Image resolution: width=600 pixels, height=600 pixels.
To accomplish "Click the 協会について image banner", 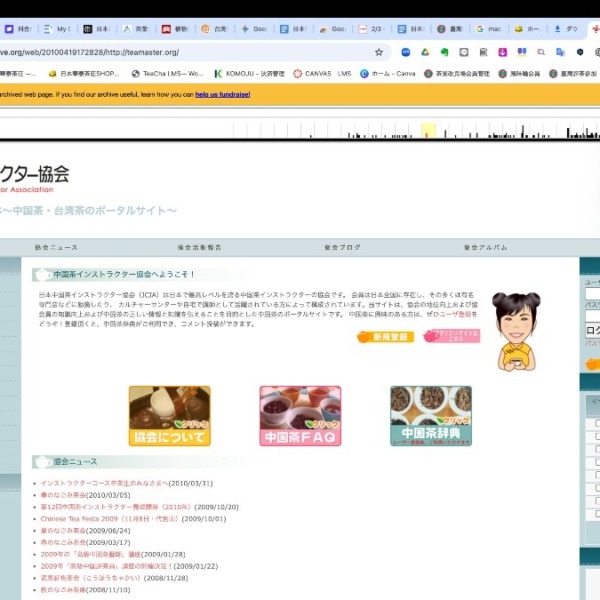I will tap(169, 415).
